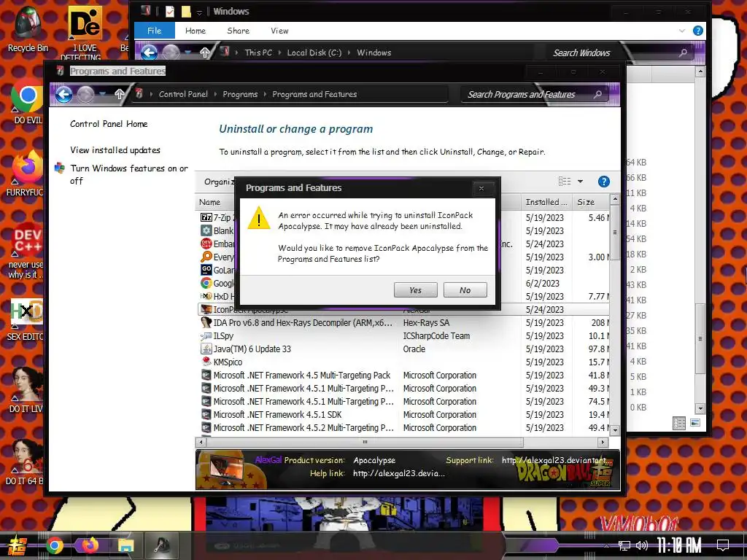Launch Firefox from the taskbar
Image resolution: width=747 pixels, height=560 pixels.
coord(90,545)
